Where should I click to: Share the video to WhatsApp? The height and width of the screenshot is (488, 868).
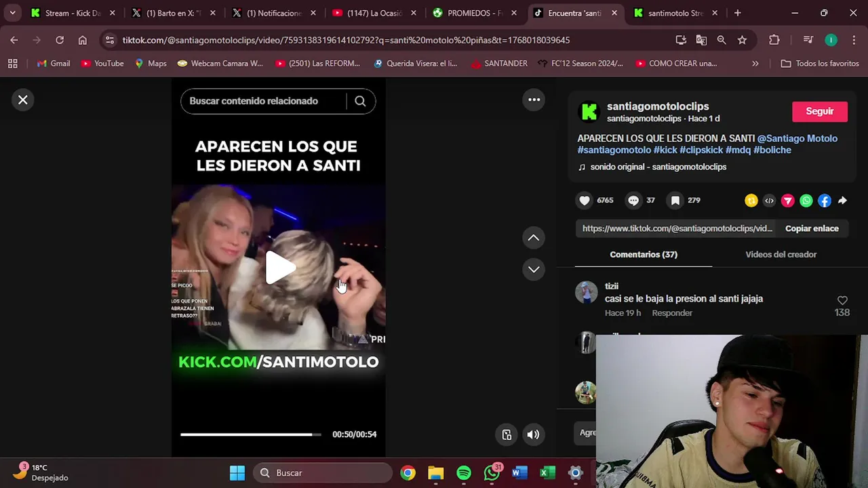click(x=806, y=201)
